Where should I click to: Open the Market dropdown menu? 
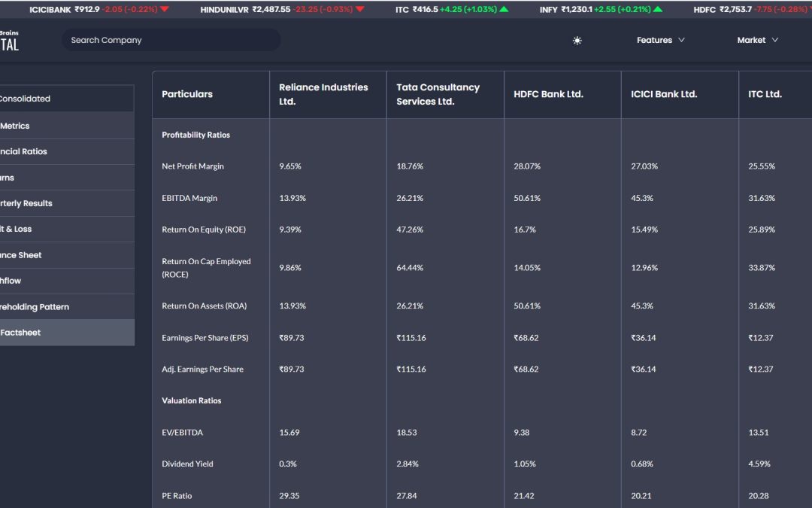tap(757, 40)
